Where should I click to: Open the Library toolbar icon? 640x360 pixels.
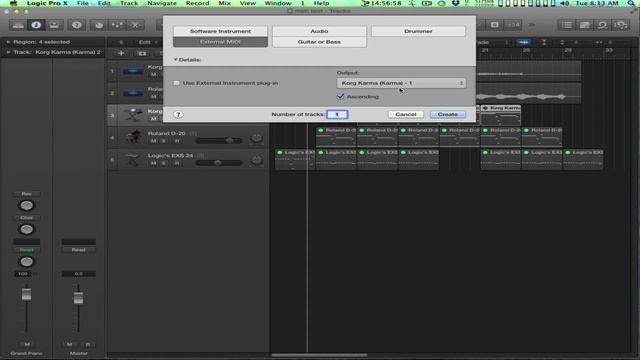click(18, 25)
